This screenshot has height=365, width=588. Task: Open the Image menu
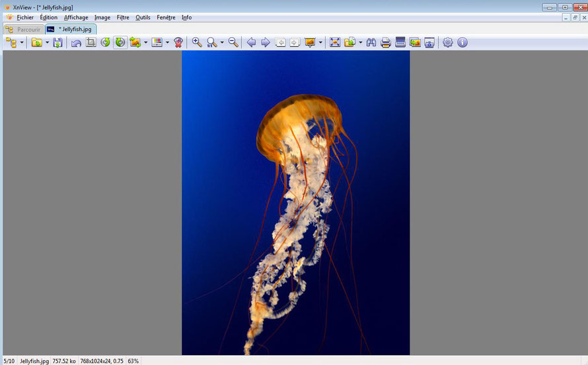point(102,17)
